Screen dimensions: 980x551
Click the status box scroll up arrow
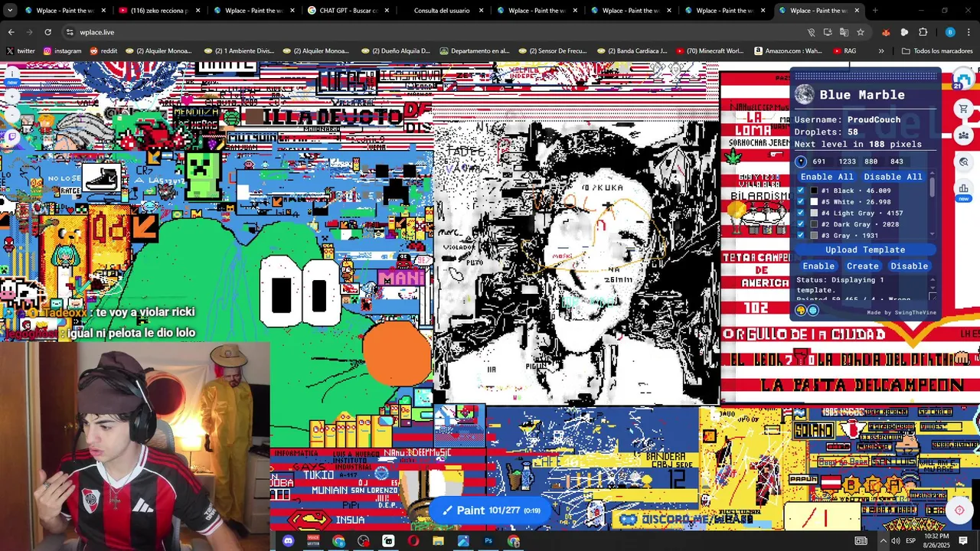932,279
